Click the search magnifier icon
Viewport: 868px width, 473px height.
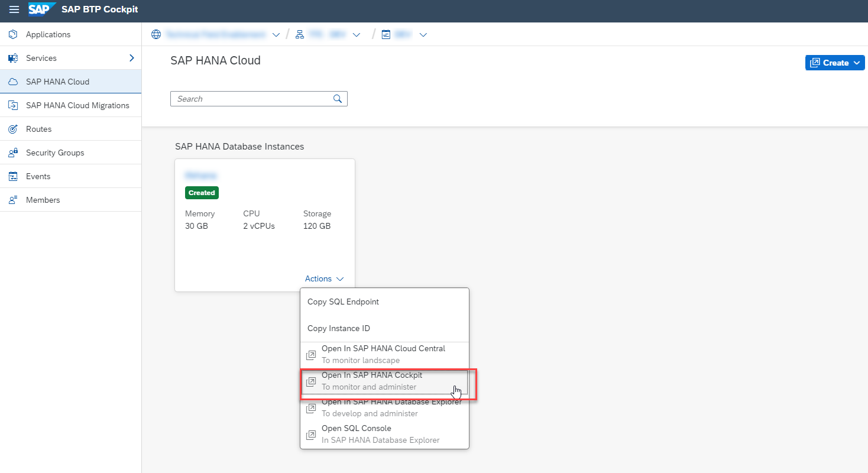tap(338, 99)
